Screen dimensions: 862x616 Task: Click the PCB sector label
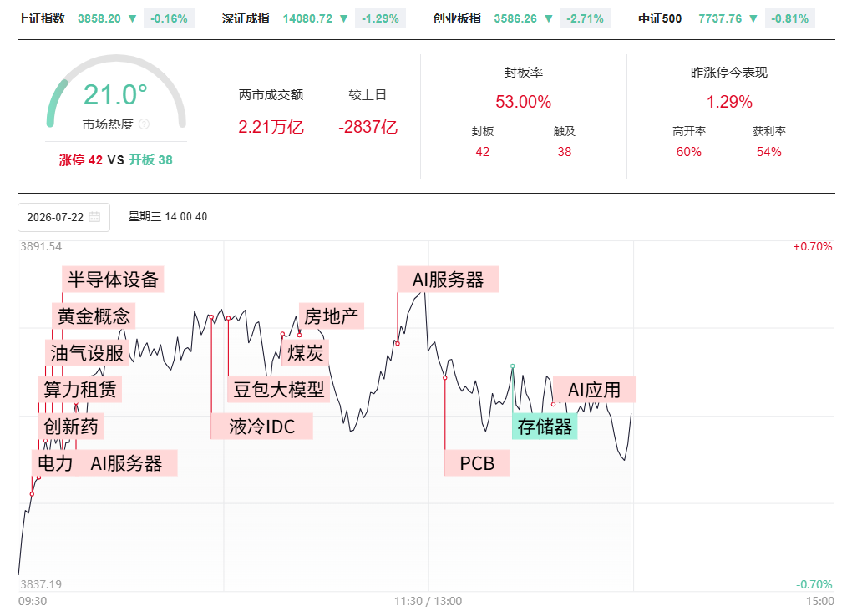[x=477, y=463]
